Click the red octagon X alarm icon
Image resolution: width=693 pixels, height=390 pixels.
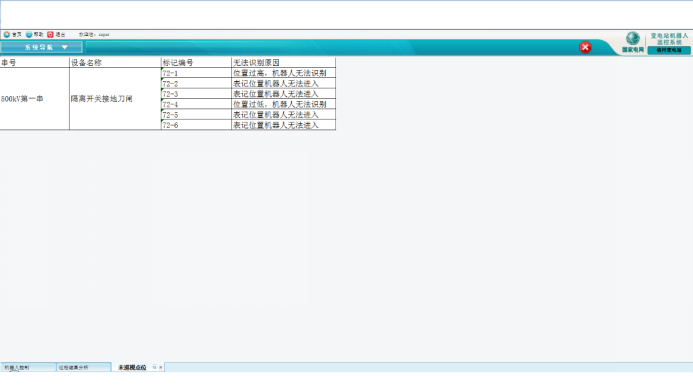[x=585, y=47]
